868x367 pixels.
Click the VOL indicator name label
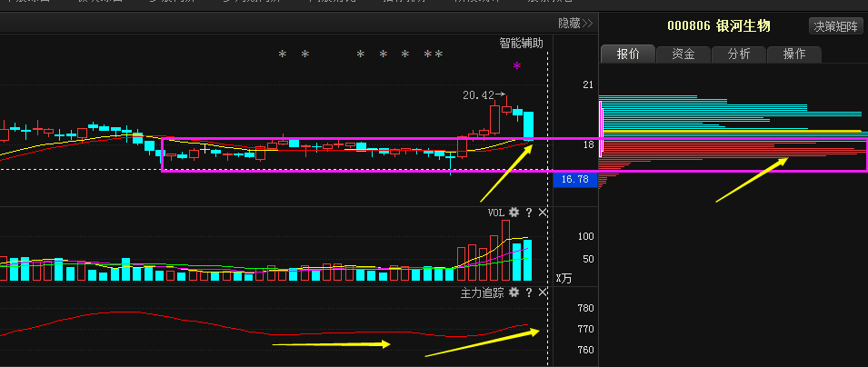click(x=495, y=213)
